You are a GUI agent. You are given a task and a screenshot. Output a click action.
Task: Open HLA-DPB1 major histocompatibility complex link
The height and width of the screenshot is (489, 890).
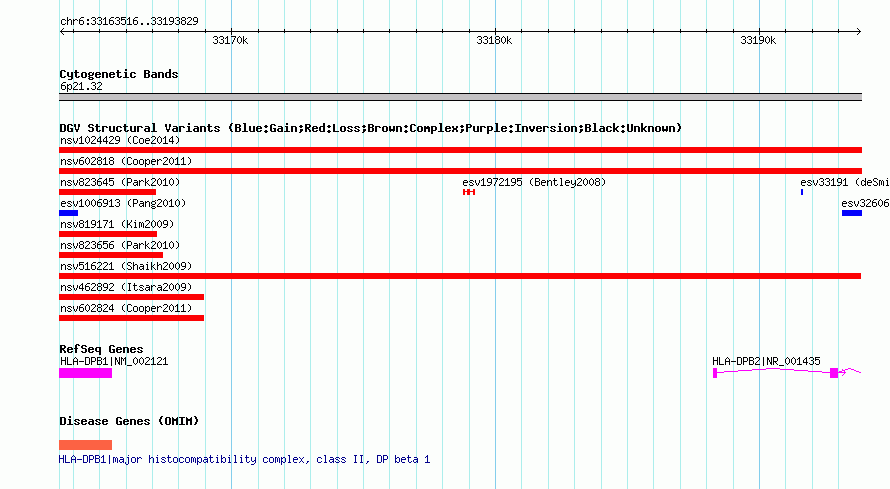click(x=244, y=459)
